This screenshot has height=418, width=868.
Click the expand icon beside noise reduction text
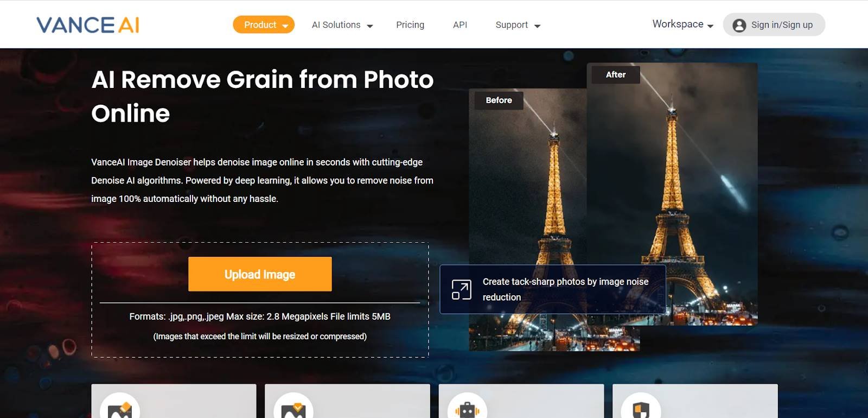pyautogui.click(x=461, y=289)
